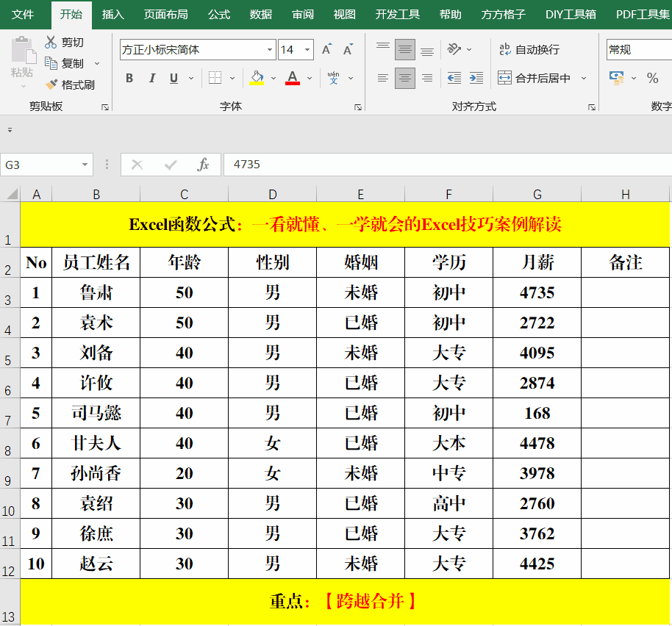Viewport: 672px width, 626px height.
Task: Apply borders using the border icon
Action: (x=215, y=78)
